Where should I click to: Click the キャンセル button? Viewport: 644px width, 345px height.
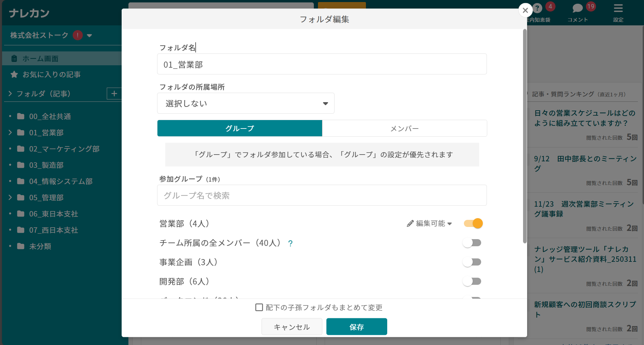291,326
